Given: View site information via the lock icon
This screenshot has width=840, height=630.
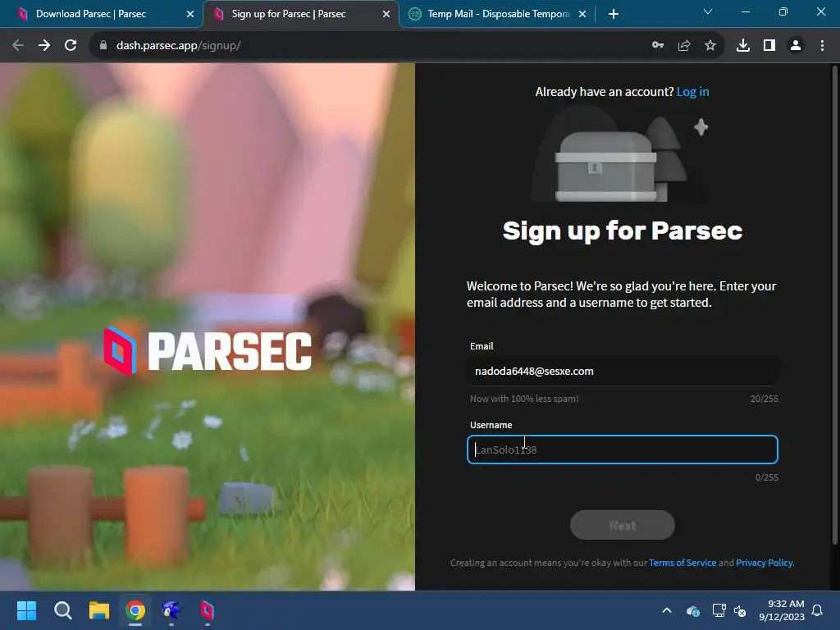Looking at the screenshot, I should click(x=103, y=46).
